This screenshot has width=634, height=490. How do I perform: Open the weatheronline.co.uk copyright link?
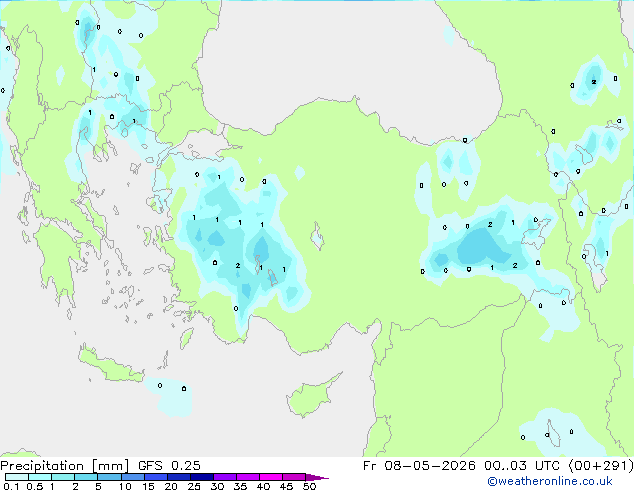(x=549, y=481)
